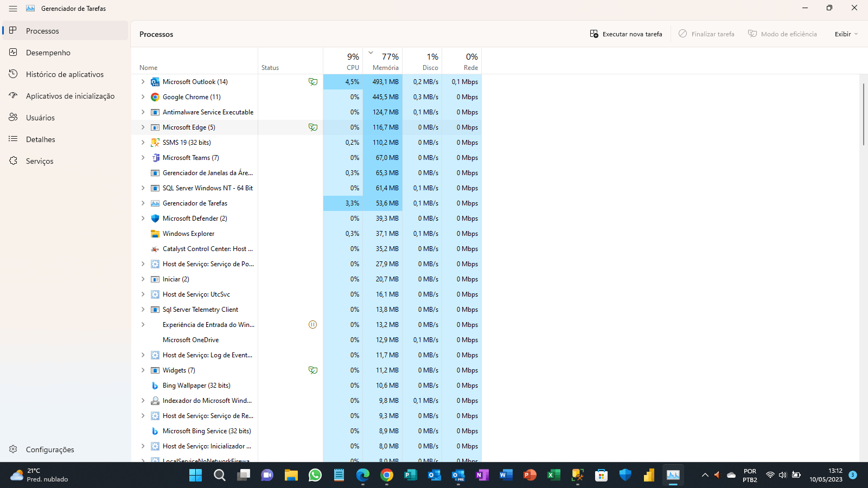Screen dimensions: 868x488
Task: Open the hamburger navigation menu
Action: pos(13,9)
